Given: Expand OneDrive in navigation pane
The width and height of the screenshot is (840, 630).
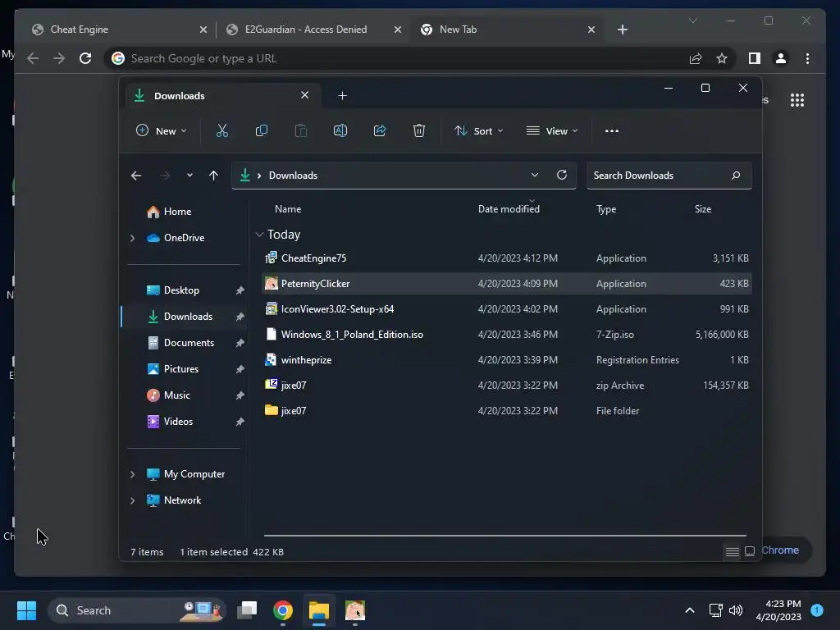Looking at the screenshot, I should coord(132,238).
